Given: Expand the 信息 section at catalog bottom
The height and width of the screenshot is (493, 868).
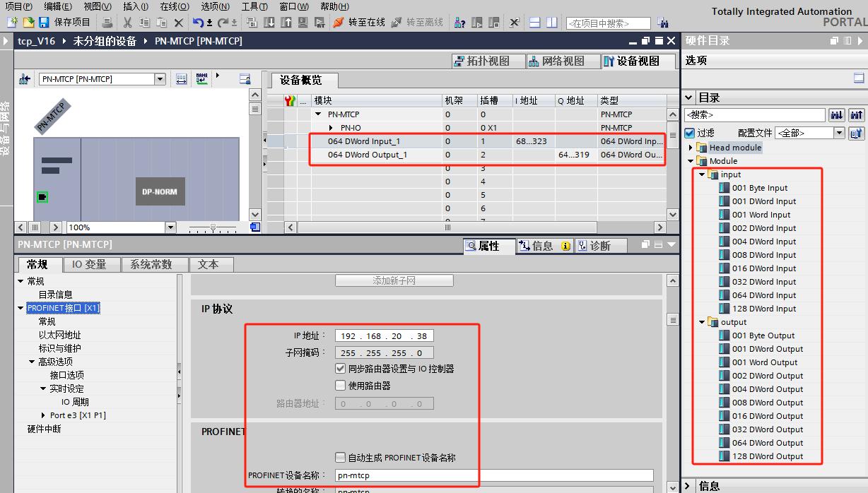Looking at the screenshot, I should 689,486.
